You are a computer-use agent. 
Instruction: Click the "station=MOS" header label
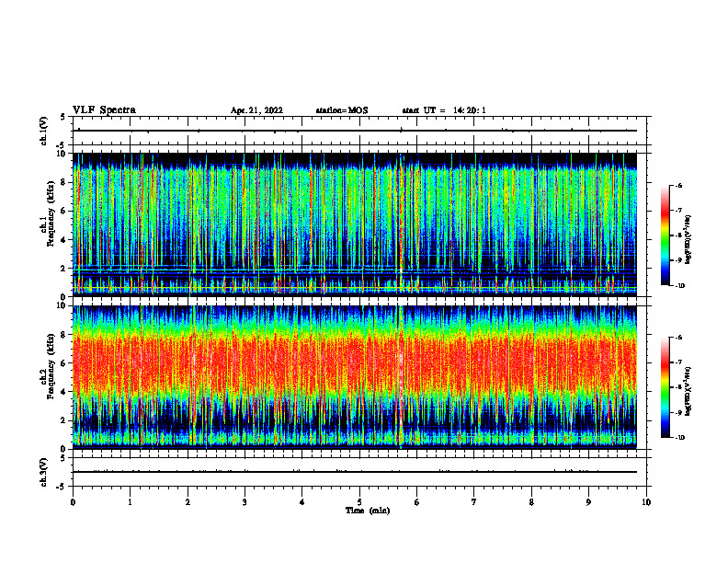[342, 110]
